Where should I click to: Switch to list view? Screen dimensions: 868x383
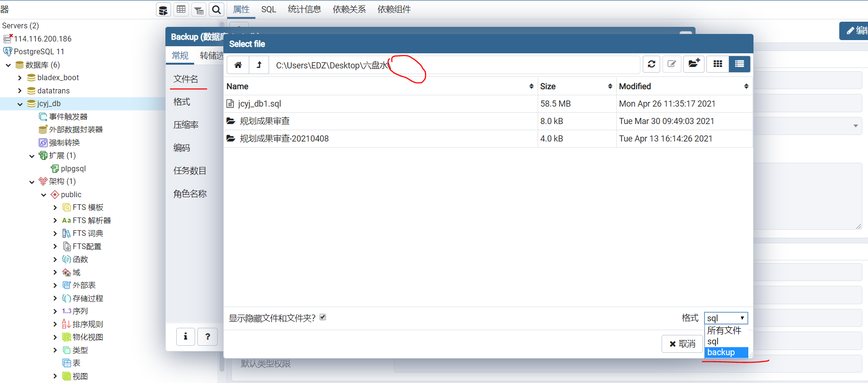tap(739, 64)
